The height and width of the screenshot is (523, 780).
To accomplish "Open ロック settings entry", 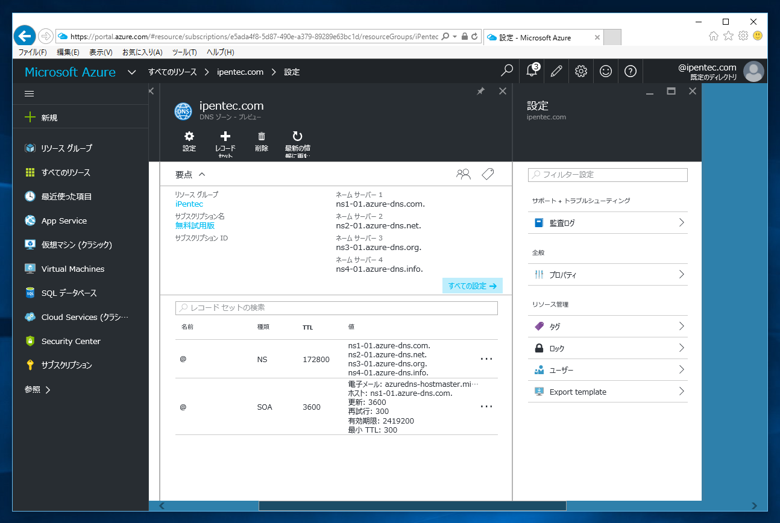I will point(607,348).
